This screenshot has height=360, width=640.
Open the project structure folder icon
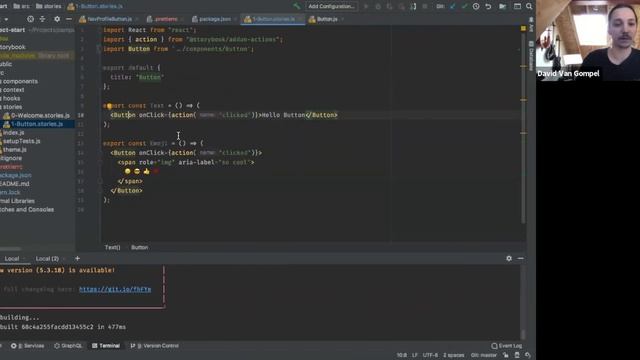[502, 7]
